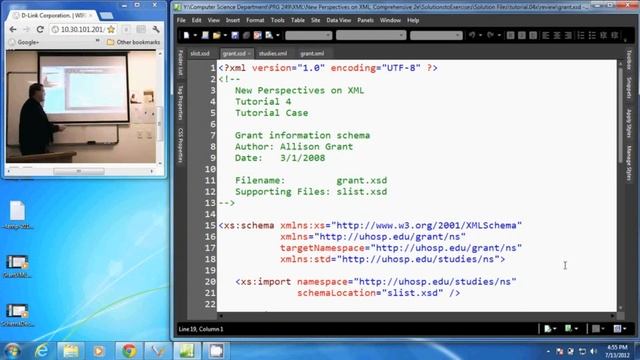
Task: Open the Font Size dropdown in toolbar
Action: click(436, 36)
